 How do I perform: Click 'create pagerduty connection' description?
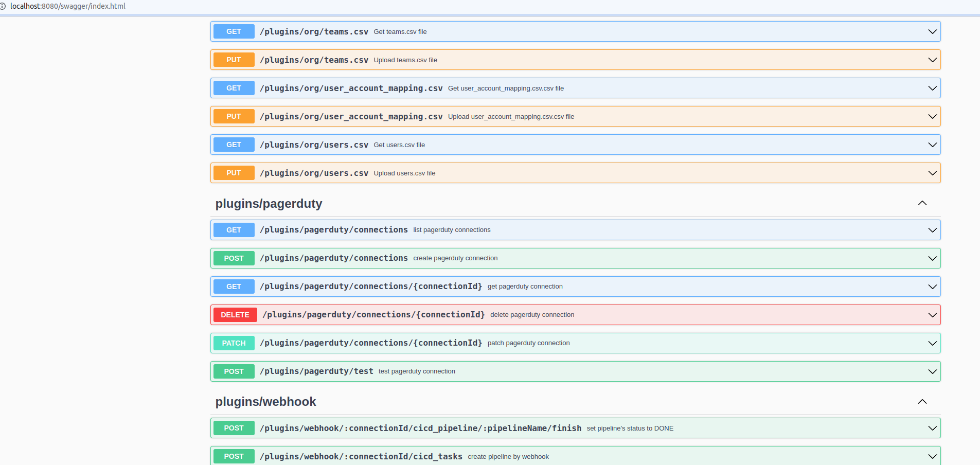point(455,258)
